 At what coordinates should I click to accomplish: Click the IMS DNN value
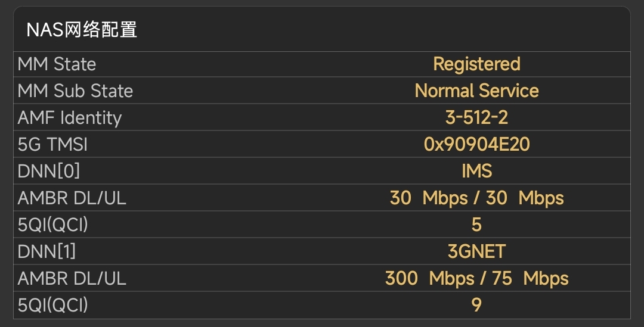pyautogui.click(x=476, y=172)
